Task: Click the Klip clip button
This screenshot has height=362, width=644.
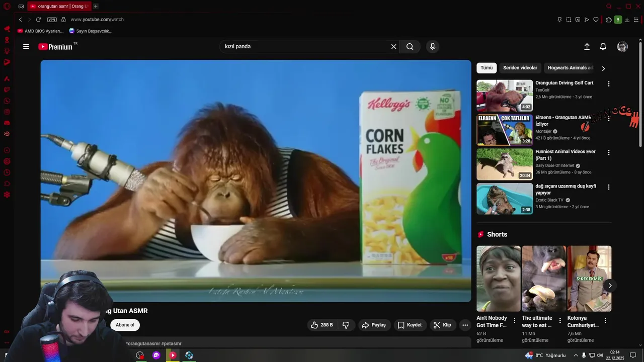Action: click(x=443, y=325)
